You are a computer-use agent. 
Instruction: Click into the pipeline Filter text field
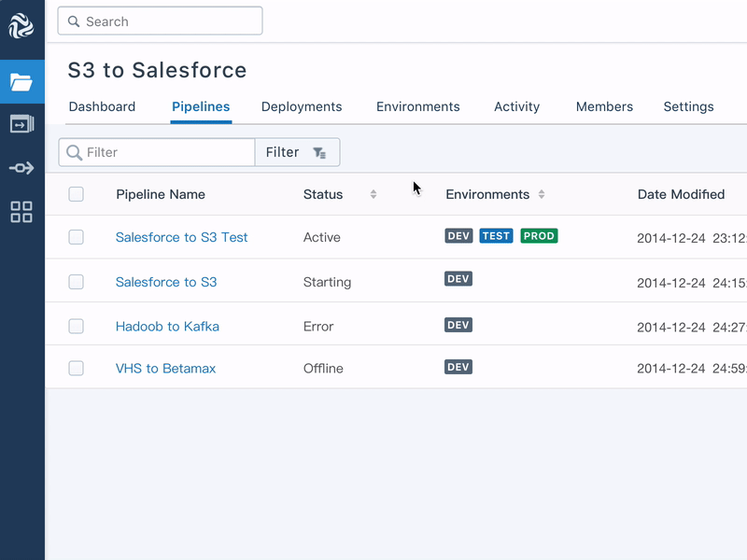[157, 152]
